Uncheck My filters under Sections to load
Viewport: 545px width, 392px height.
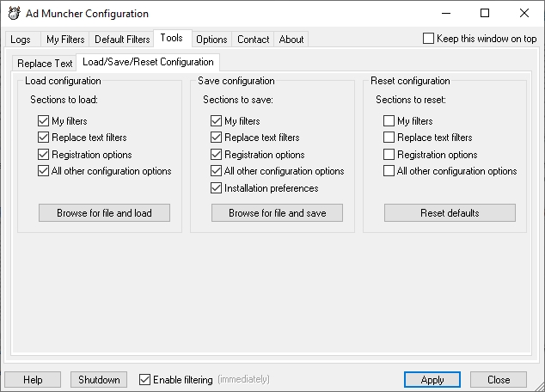click(x=44, y=121)
